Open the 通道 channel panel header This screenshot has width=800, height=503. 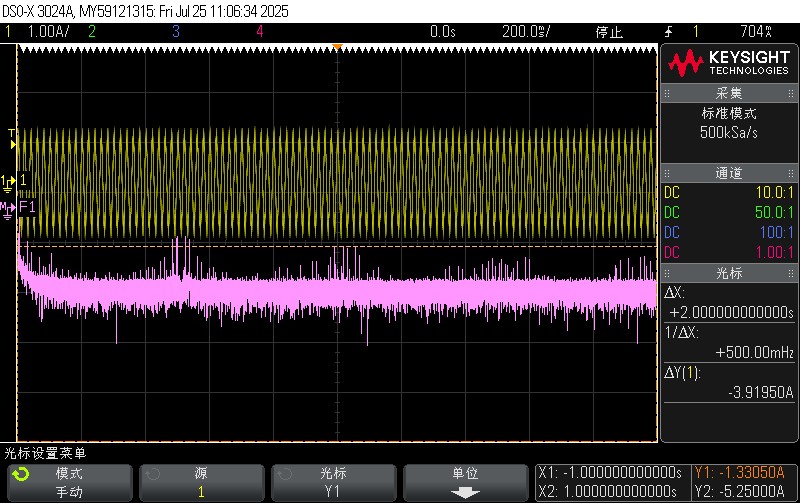(729, 173)
